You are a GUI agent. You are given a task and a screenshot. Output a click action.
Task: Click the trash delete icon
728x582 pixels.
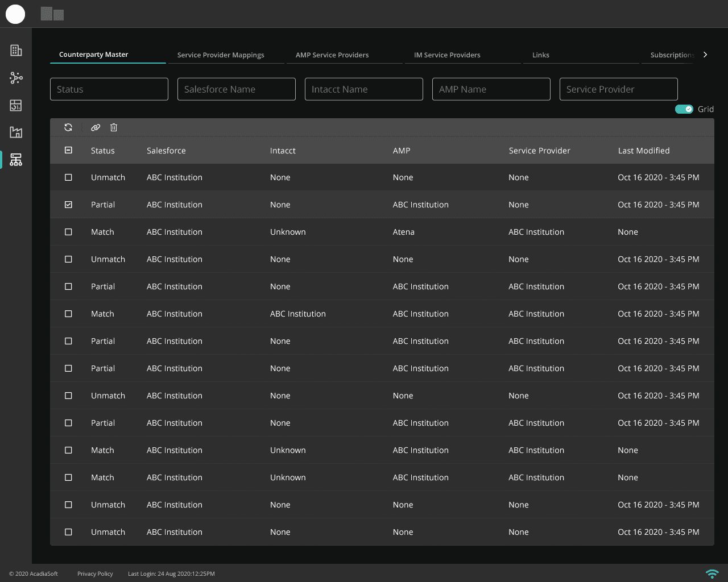[114, 127]
